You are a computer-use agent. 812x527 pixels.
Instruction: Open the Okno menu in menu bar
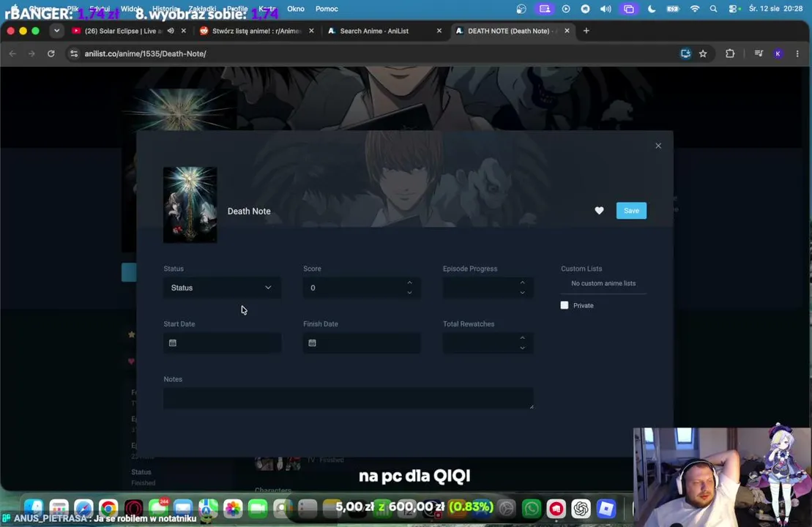pyautogui.click(x=296, y=9)
